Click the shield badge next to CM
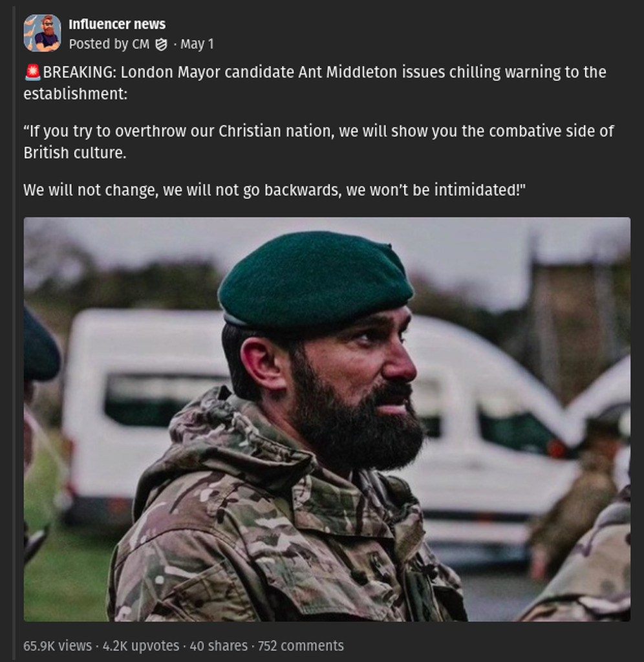The width and height of the screenshot is (644, 662). click(x=161, y=45)
